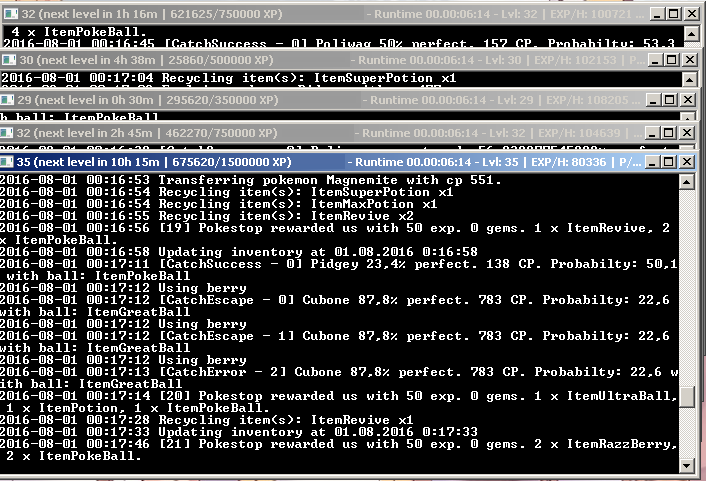Minimize the level 29 console window
Image resolution: width=706 pixels, height=481 pixels.
pyautogui.click(x=653, y=100)
